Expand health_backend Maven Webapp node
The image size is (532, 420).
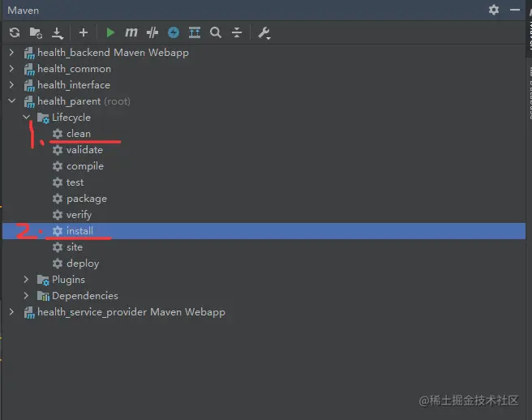[11, 52]
